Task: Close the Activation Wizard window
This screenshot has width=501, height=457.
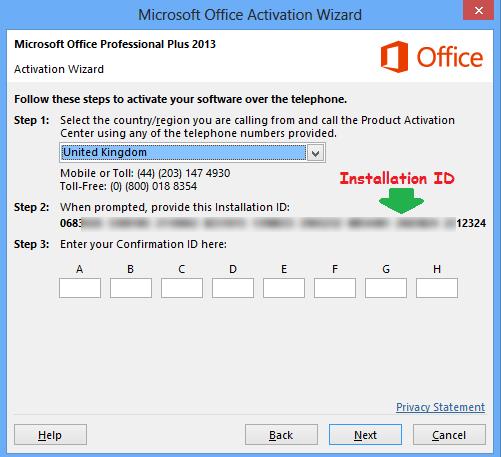Action: tap(479, 10)
